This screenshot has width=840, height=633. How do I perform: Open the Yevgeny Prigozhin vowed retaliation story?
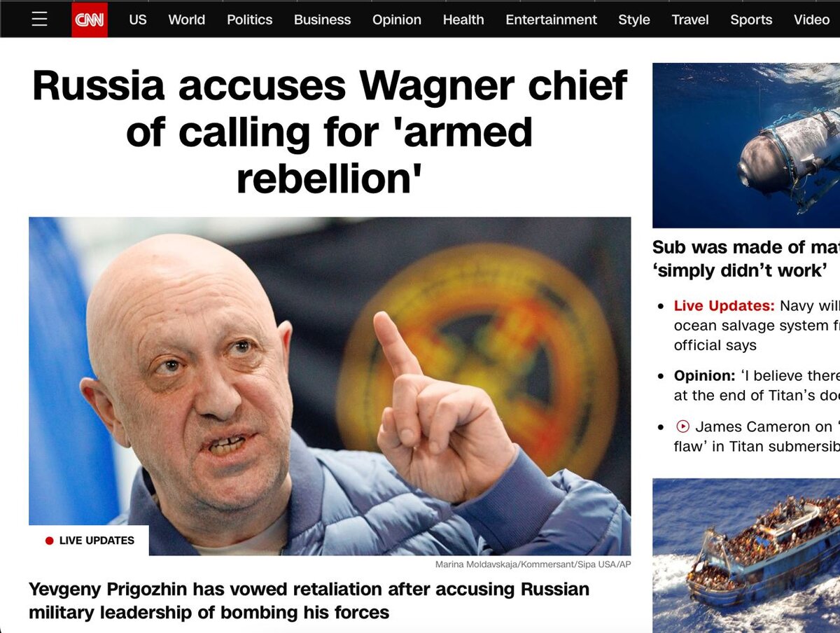click(309, 601)
